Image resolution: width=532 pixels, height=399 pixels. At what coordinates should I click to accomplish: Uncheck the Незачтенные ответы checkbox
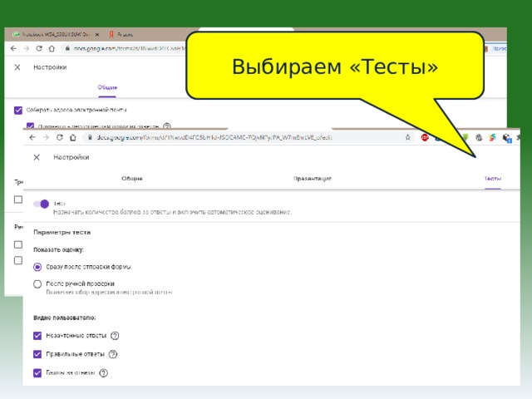pos(37,336)
